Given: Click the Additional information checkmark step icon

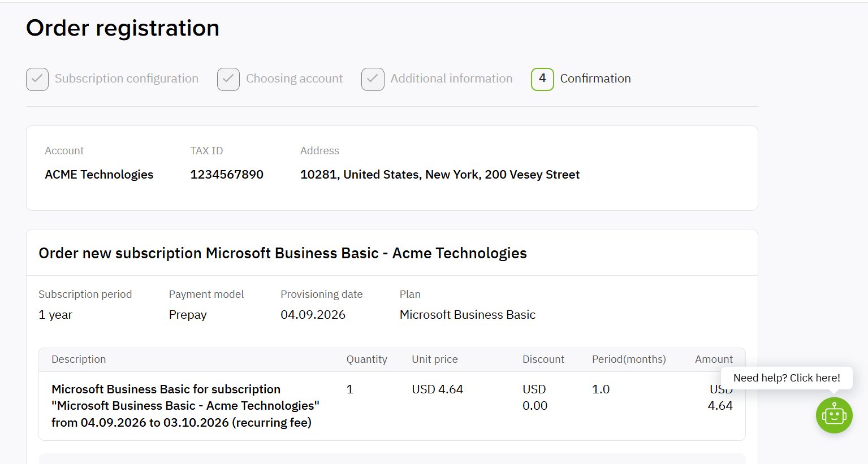Looking at the screenshot, I should 373,79.
